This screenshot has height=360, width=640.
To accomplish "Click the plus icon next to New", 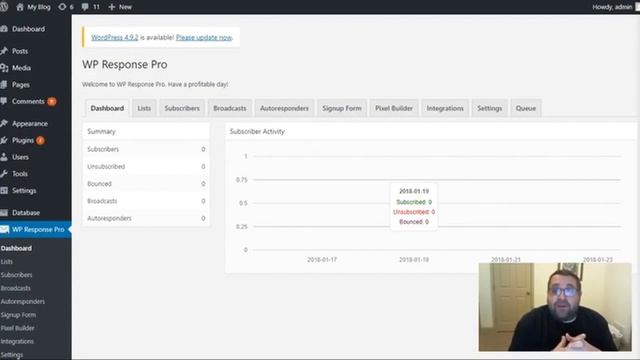I will click(x=111, y=7).
